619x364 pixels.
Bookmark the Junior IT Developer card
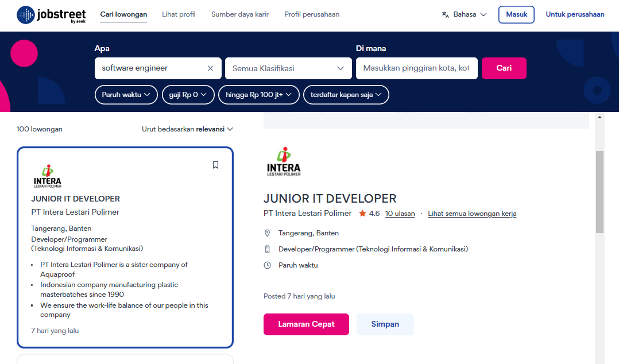tap(215, 165)
